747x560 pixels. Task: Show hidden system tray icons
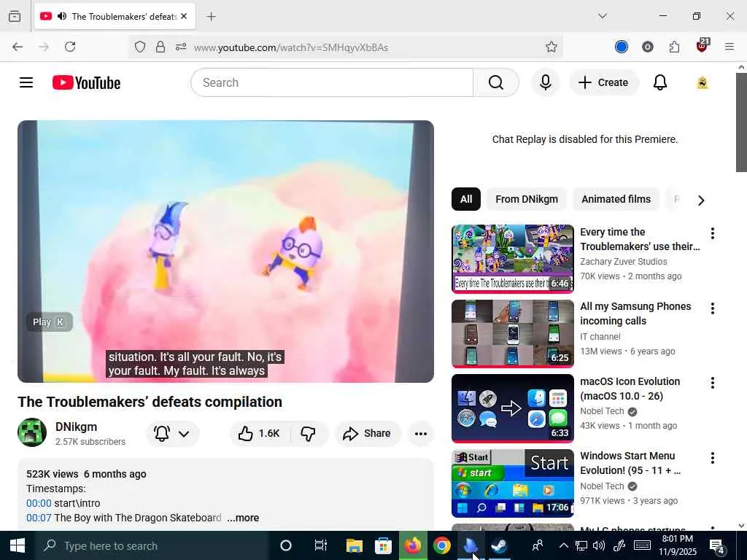[563, 545]
